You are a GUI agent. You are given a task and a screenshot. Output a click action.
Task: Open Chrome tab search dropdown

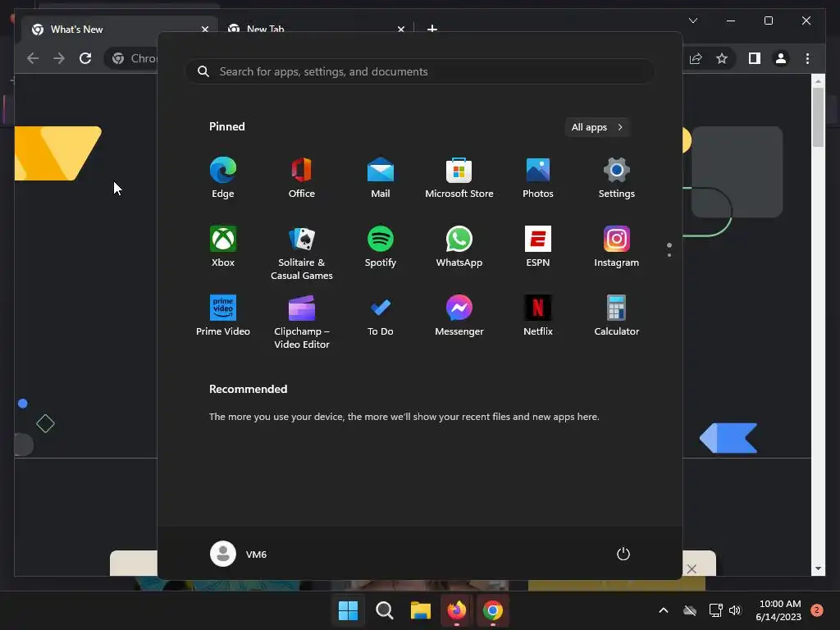693,21
